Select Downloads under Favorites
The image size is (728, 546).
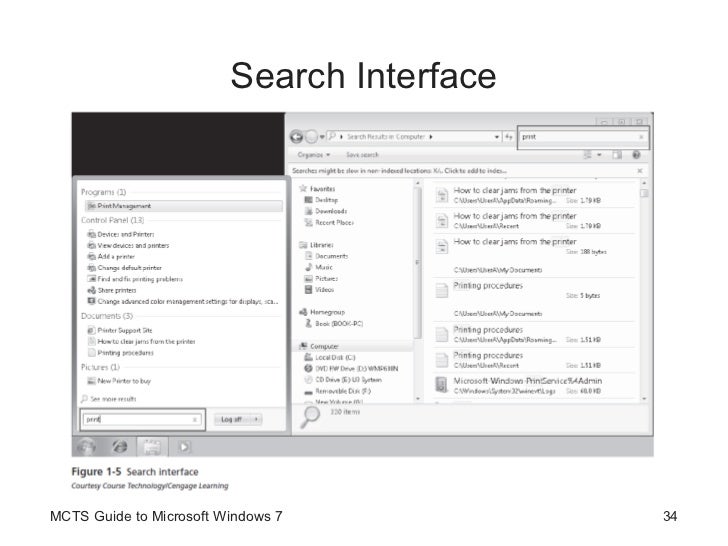(x=325, y=211)
